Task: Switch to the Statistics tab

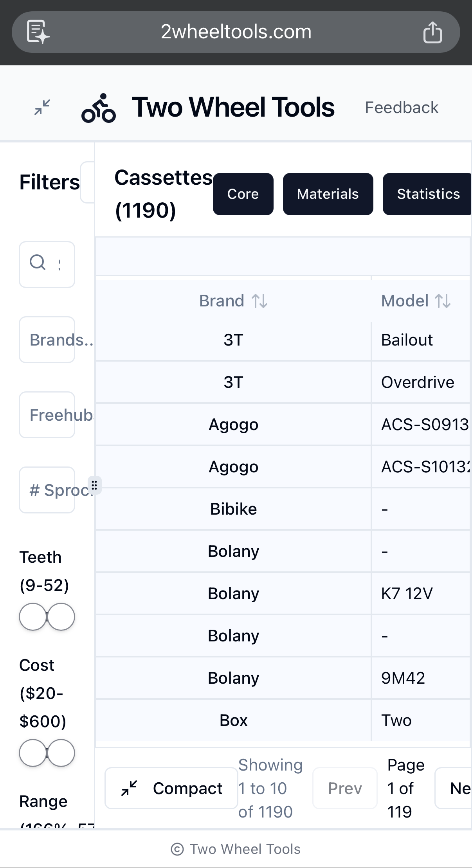Action: pos(428,194)
